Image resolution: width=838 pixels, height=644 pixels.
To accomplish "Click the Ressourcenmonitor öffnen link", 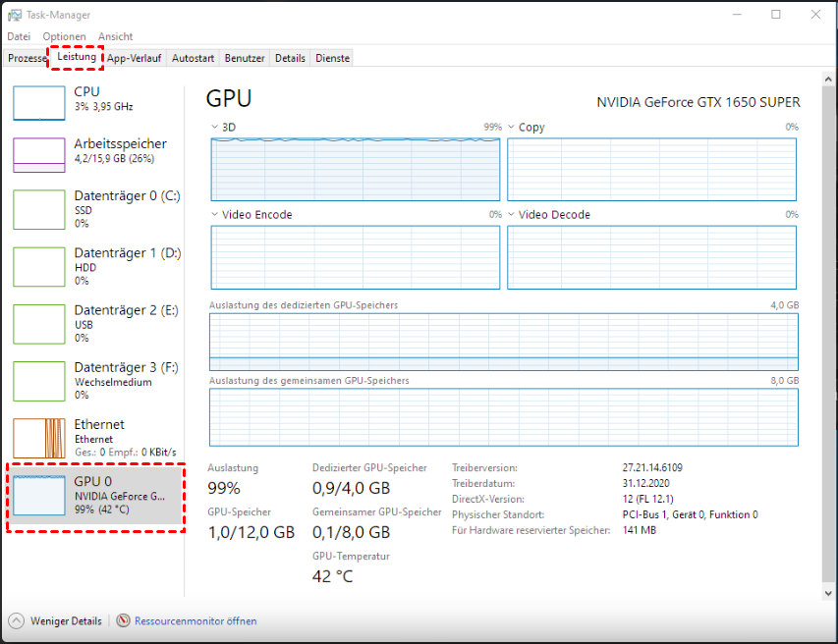I will 196,620.
